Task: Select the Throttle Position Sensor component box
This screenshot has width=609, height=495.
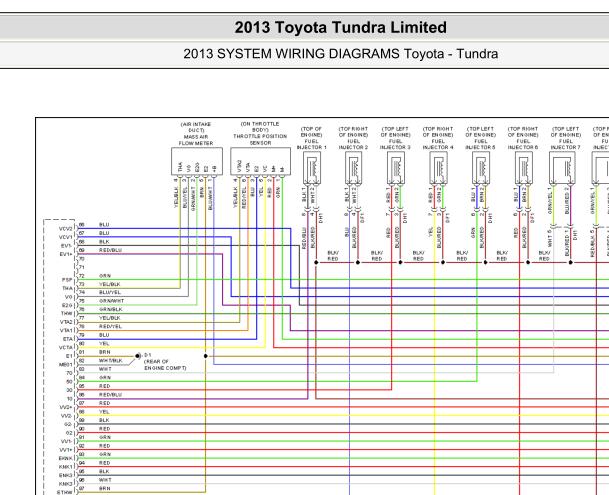Action: pos(260,161)
